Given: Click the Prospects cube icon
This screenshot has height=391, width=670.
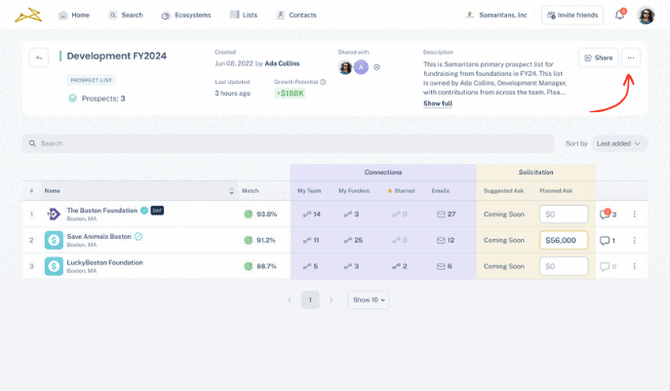Looking at the screenshot, I should (x=72, y=98).
